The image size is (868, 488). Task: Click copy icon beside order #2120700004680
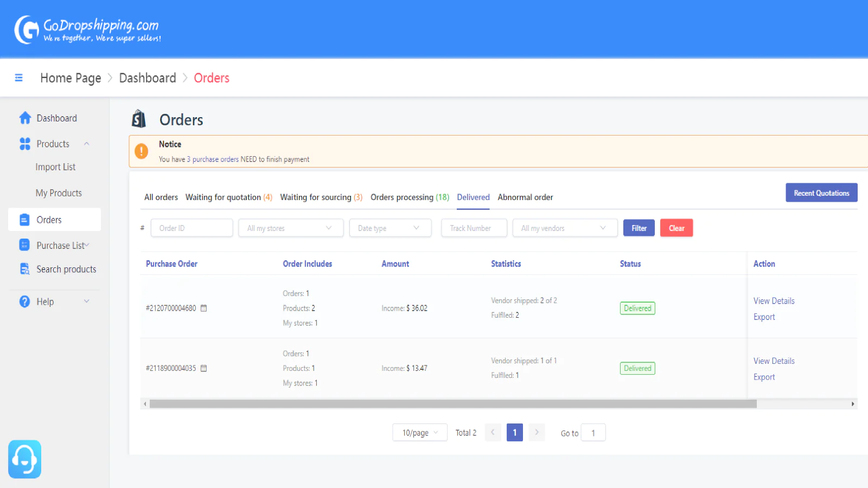coord(204,308)
